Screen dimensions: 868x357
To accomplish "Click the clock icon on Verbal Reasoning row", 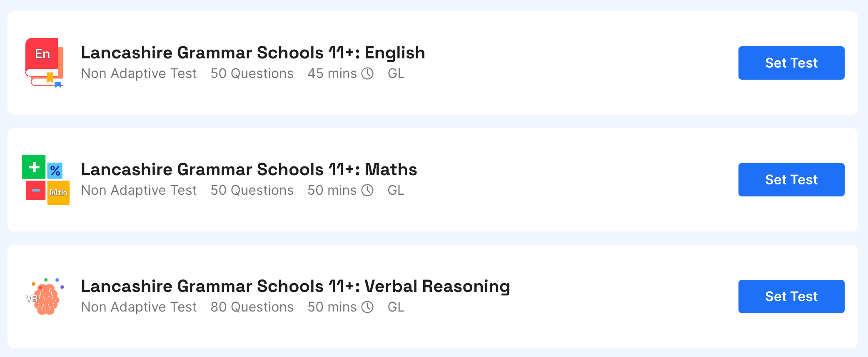I will [x=368, y=307].
